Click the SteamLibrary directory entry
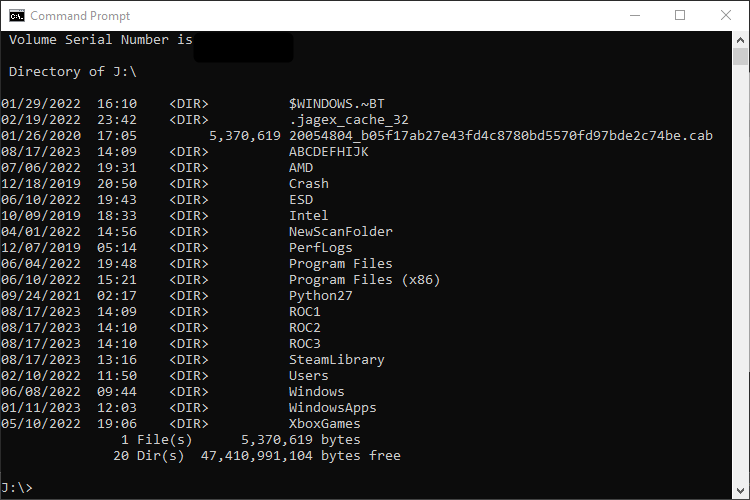Screen dimensions: 750x500 click(x=337, y=360)
